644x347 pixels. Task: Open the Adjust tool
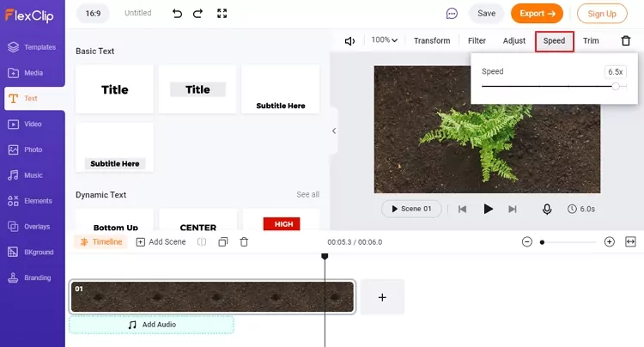514,40
